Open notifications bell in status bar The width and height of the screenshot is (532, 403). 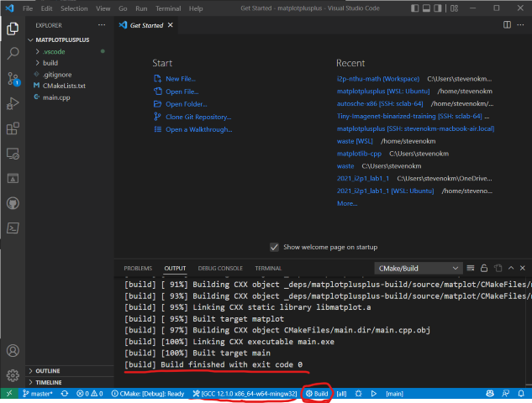521,394
